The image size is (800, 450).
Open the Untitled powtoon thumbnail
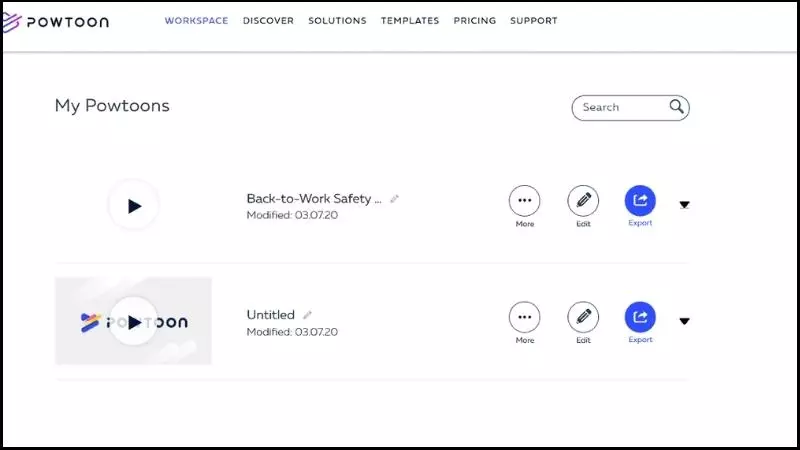pos(133,321)
